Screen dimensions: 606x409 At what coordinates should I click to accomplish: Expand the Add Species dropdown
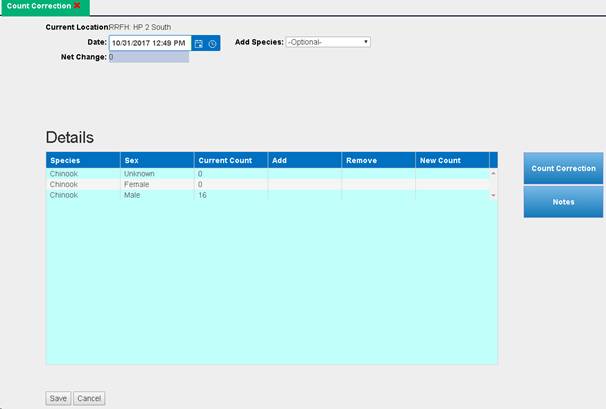click(328, 42)
